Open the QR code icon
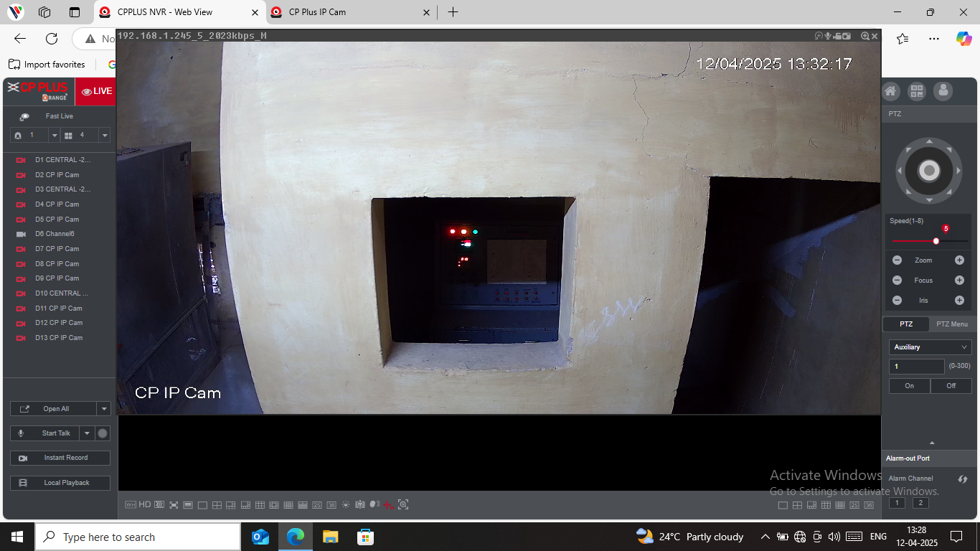The width and height of the screenshot is (980, 551). tap(917, 91)
